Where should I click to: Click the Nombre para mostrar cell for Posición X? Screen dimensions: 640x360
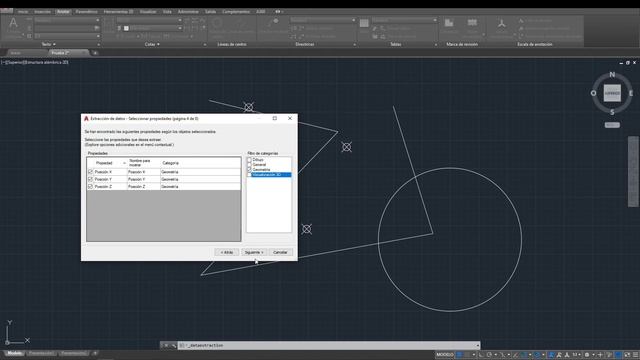[x=143, y=172]
